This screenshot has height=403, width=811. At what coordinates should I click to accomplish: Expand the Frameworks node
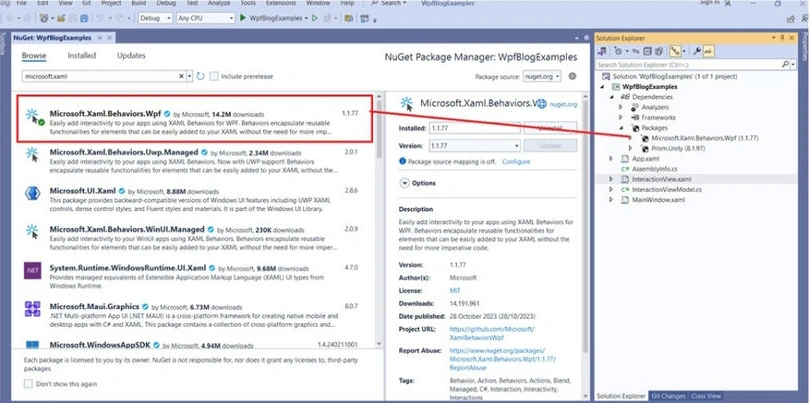[621, 117]
